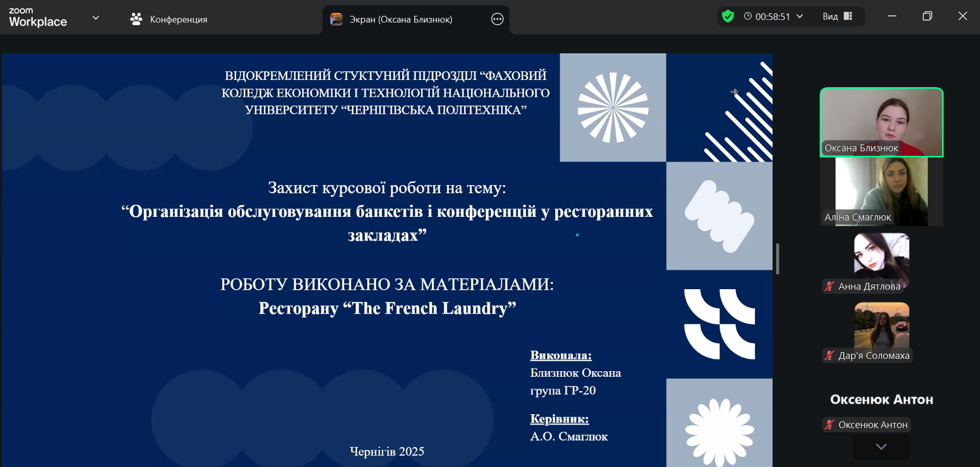Click Анна Дятлова's muted microphone icon

pyautogui.click(x=829, y=286)
